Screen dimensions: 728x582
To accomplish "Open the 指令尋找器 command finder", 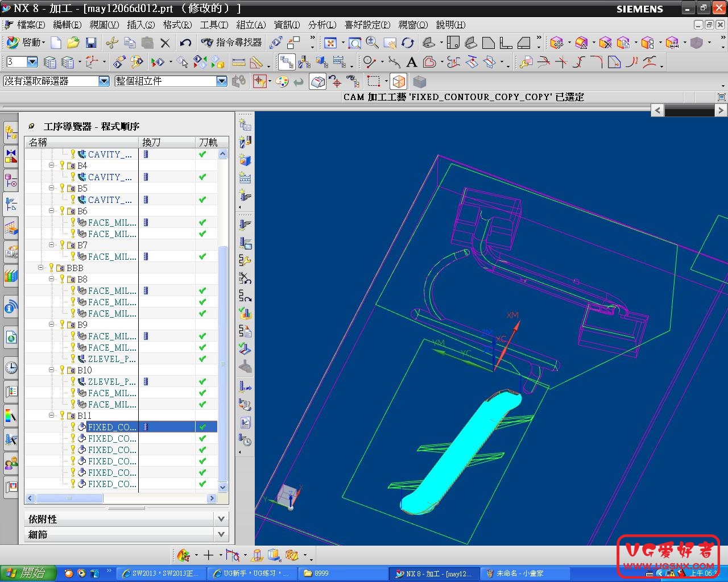I will point(231,43).
